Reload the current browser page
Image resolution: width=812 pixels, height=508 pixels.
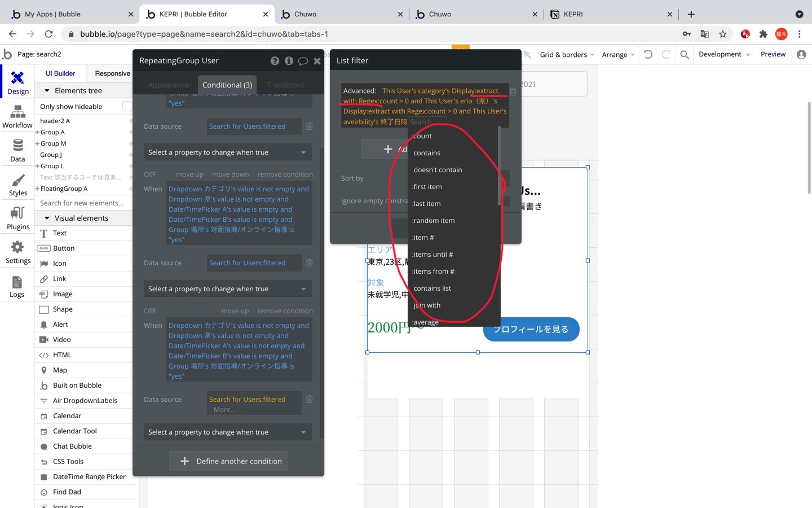tap(49, 34)
